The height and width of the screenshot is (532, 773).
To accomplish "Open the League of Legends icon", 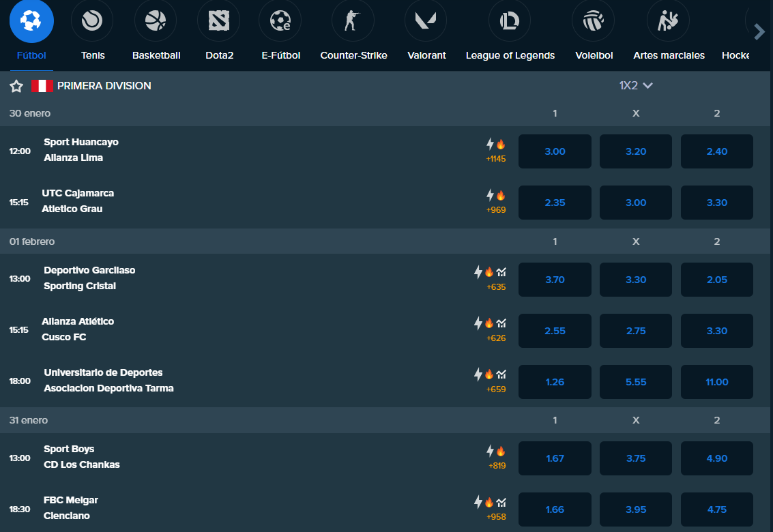I will click(510, 20).
